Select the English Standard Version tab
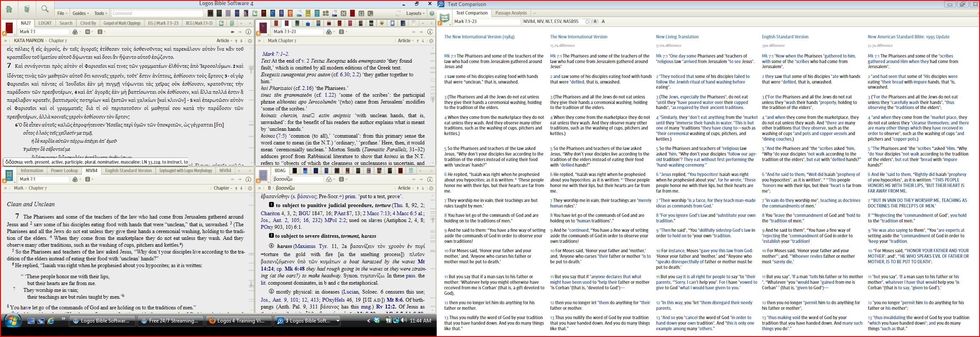Image resolution: width=980 pixels, height=337 pixels. coord(128,171)
